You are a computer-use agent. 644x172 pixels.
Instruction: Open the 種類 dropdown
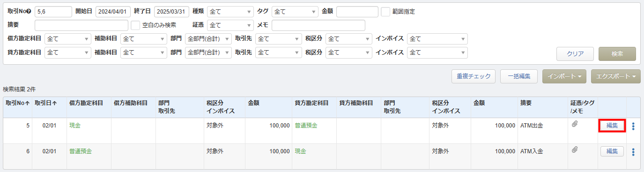click(230, 12)
